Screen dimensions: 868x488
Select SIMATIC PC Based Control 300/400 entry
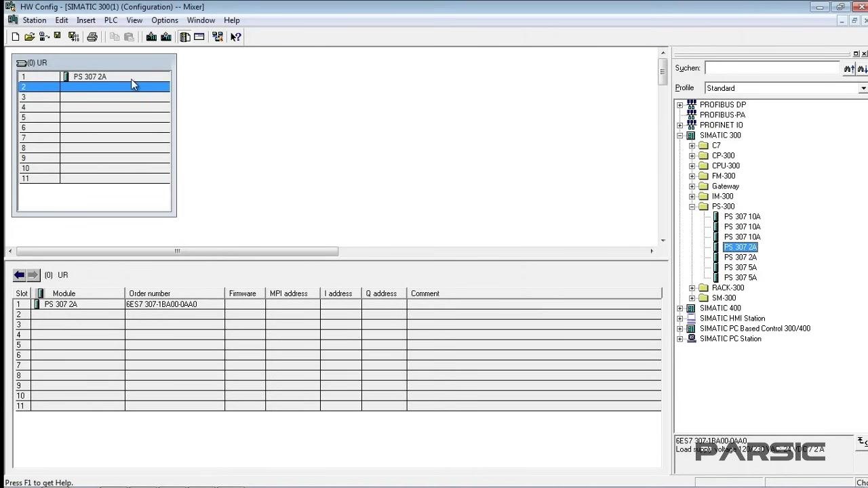[755, 329]
